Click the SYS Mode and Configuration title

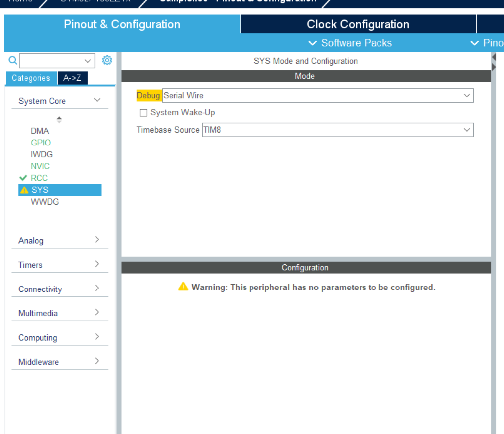pos(306,61)
